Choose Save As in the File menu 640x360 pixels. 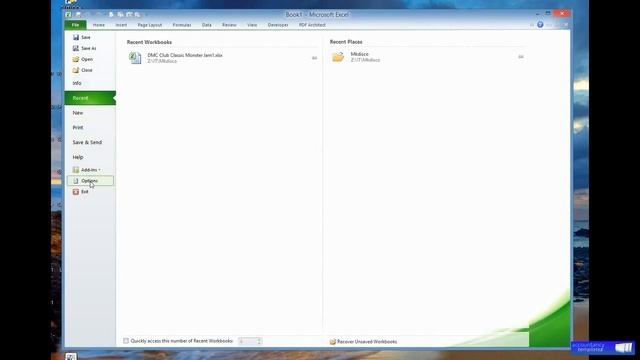pos(84,48)
